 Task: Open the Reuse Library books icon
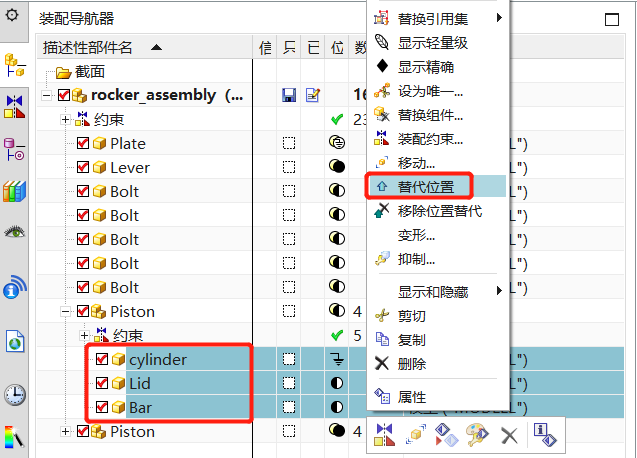[x=14, y=191]
